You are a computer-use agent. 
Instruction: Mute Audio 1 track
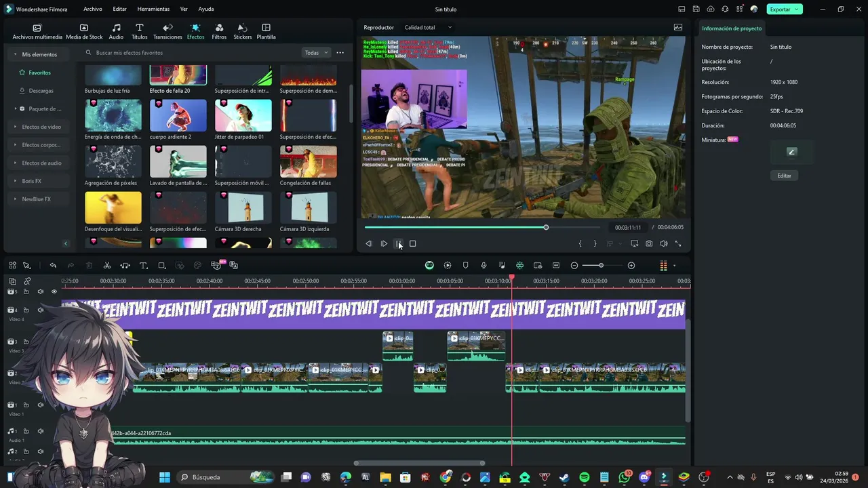[x=40, y=431]
